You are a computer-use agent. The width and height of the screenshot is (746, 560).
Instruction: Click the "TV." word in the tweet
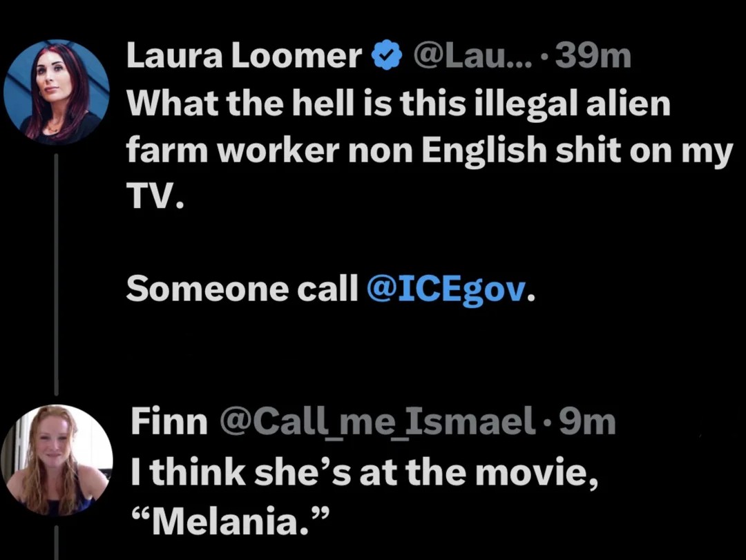click(x=155, y=198)
